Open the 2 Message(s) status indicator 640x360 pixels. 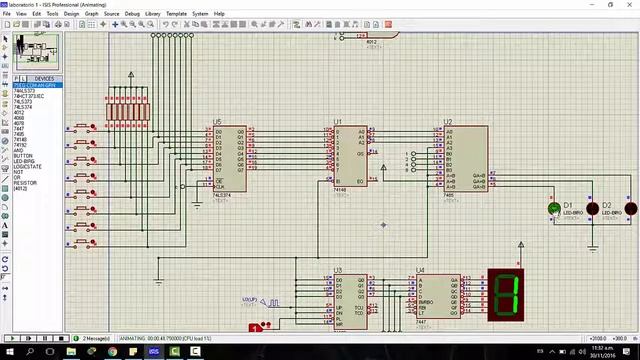coord(92,338)
